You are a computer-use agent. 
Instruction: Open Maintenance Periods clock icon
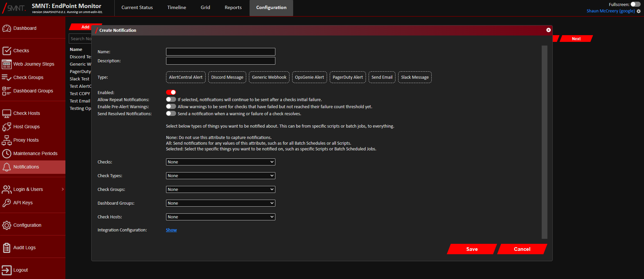coord(7,153)
